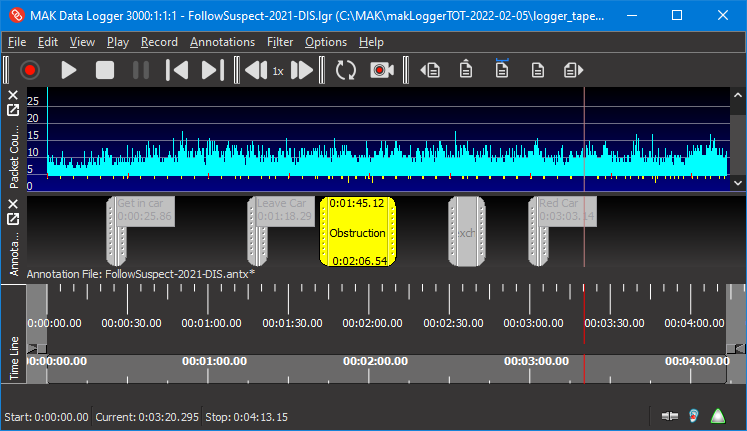Click the last annotation document icon in toolbar
747x431 pixels.
pyautogui.click(x=573, y=70)
